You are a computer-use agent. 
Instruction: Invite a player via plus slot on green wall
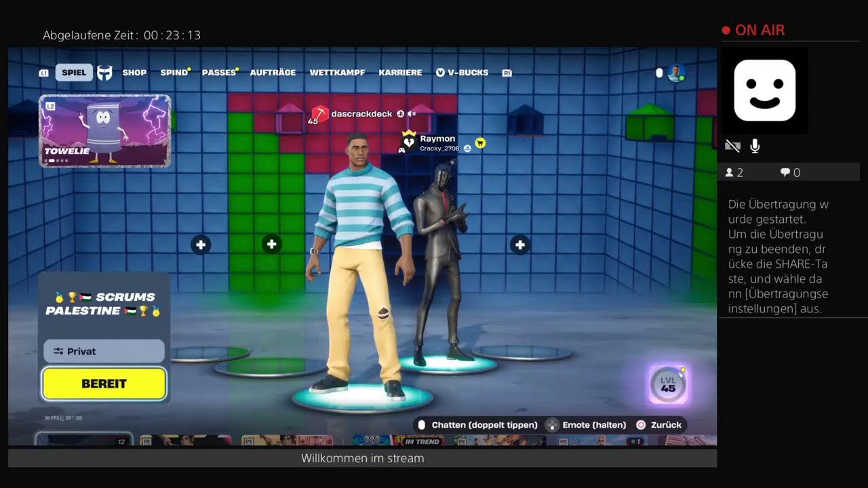point(271,244)
